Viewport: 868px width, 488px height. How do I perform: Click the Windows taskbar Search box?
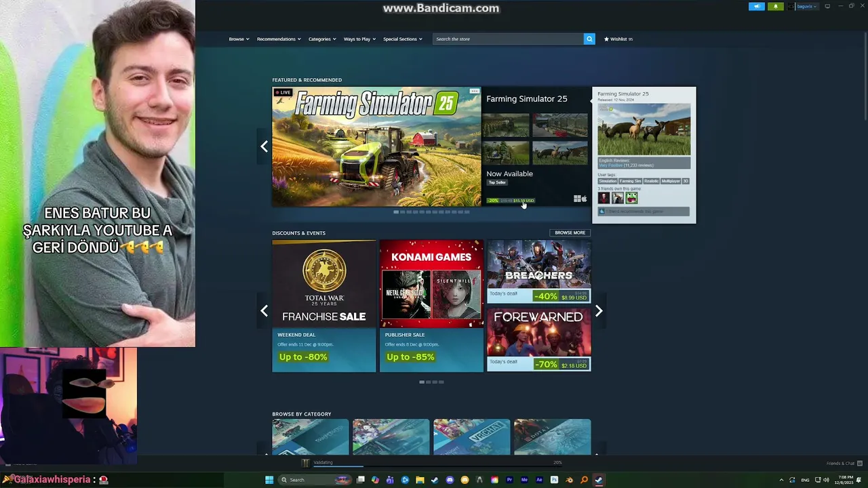pyautogui.click(x=315, y=480)
